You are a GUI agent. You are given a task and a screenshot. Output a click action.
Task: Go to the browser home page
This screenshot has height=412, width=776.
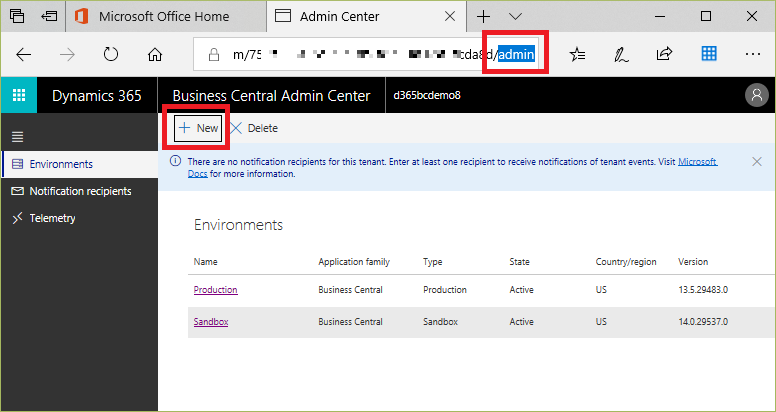point(155,54)
